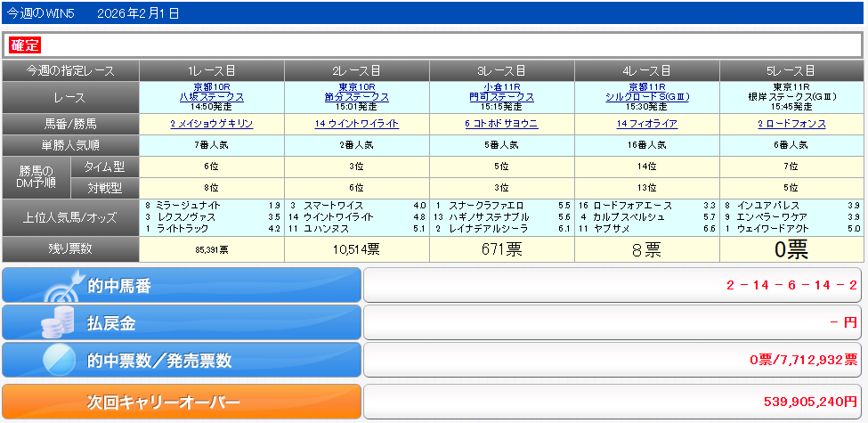Follow the winner link 14 ウイントワイライト
Screen dimensions: 868x423
point(356,124)
